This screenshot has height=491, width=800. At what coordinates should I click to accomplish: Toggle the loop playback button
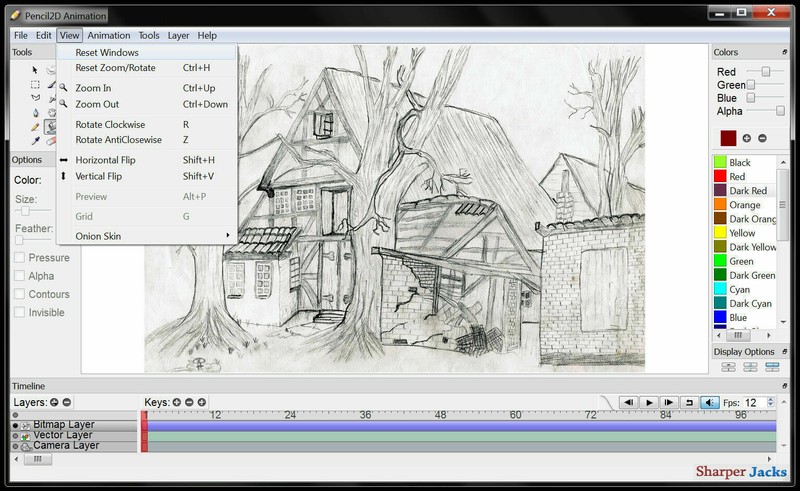coord(689,403)
